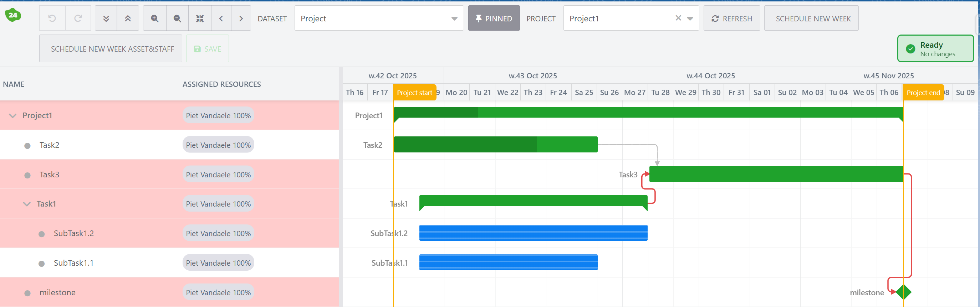Click the blue SubTask1.1 bar
980x307 pixels.
coord(508,262)
